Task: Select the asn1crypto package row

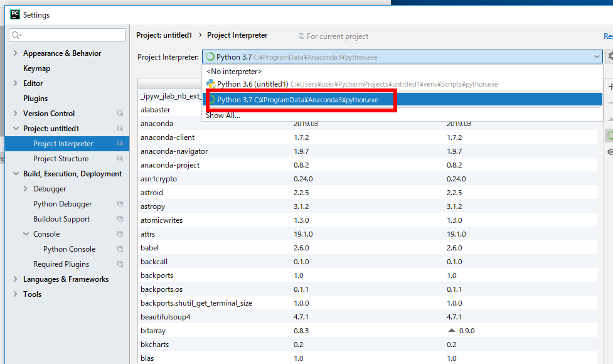Action: coord(368,179)
